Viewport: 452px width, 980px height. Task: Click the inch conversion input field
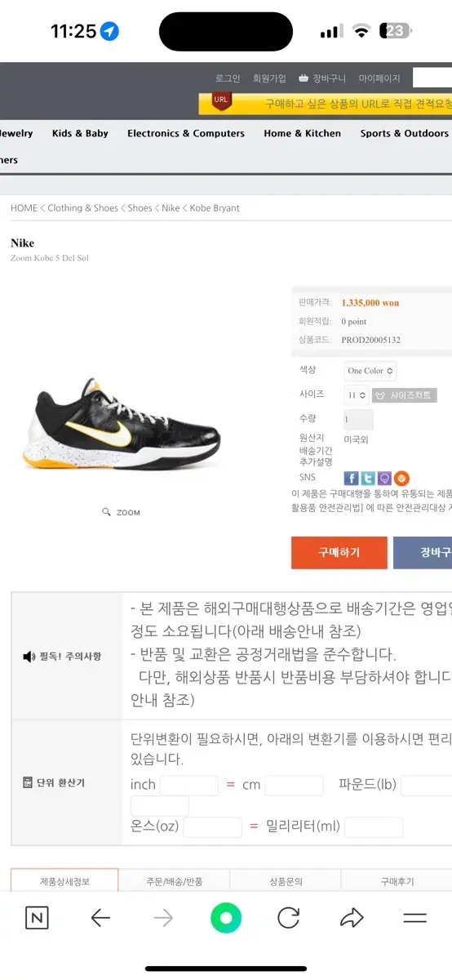(189, 786)
